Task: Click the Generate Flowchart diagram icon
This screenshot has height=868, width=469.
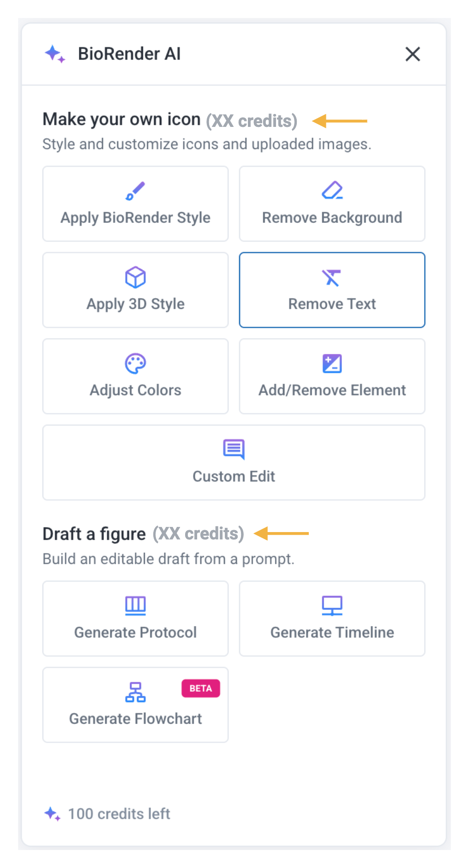Action: point(135,692)
